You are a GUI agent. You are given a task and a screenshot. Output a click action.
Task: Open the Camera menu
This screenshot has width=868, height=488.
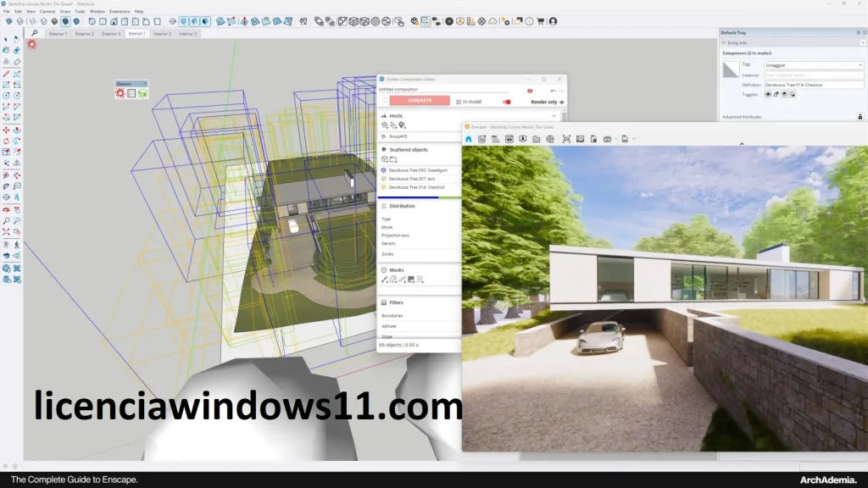[47, 11]
